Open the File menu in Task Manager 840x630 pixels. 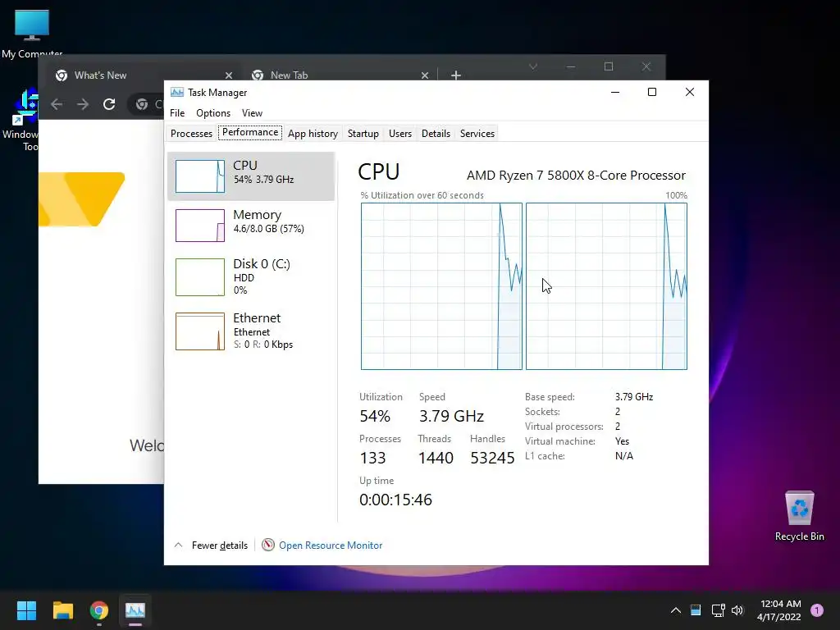[x=177, y=113]
